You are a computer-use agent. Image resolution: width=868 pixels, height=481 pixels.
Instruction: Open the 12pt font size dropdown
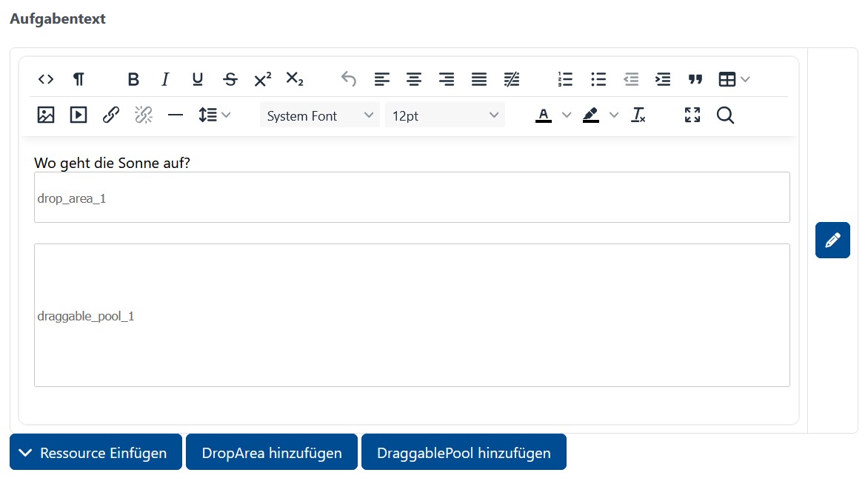tap(444, 115)
